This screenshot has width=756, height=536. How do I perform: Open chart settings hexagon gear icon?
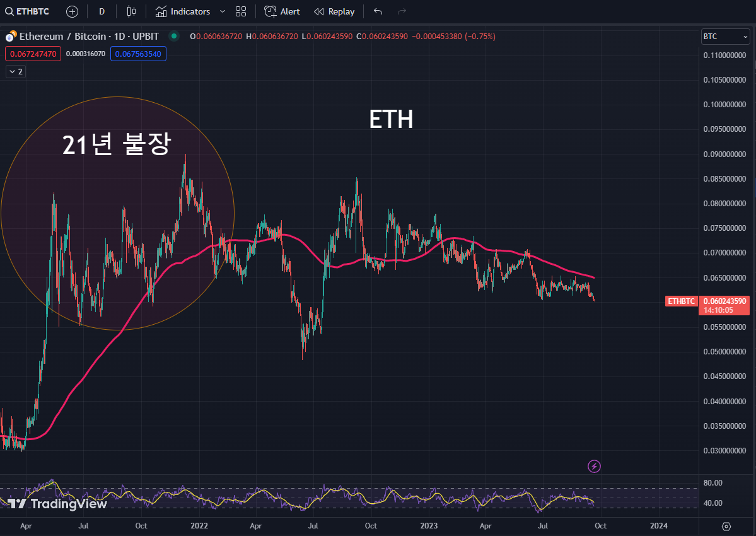tap(726, 526)
